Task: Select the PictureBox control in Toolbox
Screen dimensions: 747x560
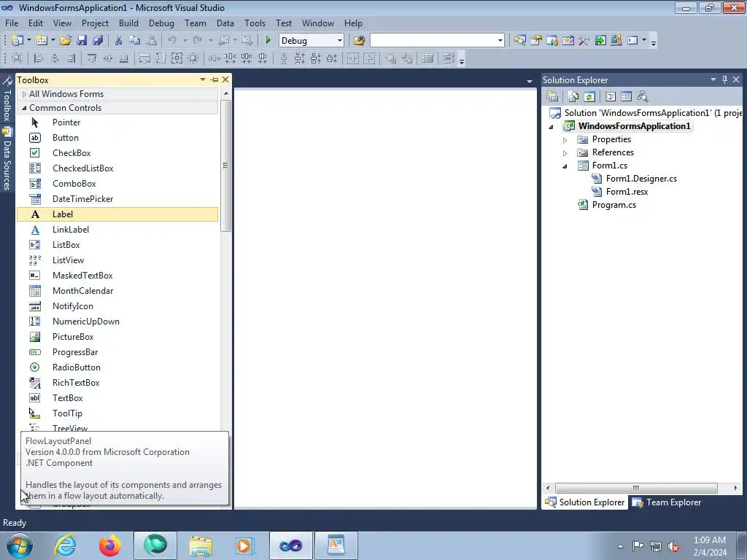Action: [x=117, y=337]
